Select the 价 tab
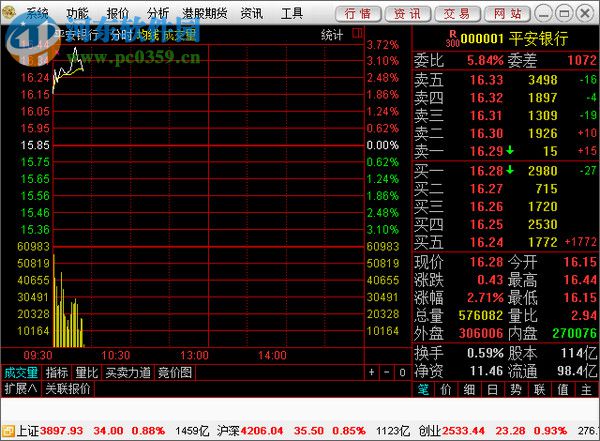Image resolution: width=600 pixels, height=441 pixels. click(x=446, y=390)
